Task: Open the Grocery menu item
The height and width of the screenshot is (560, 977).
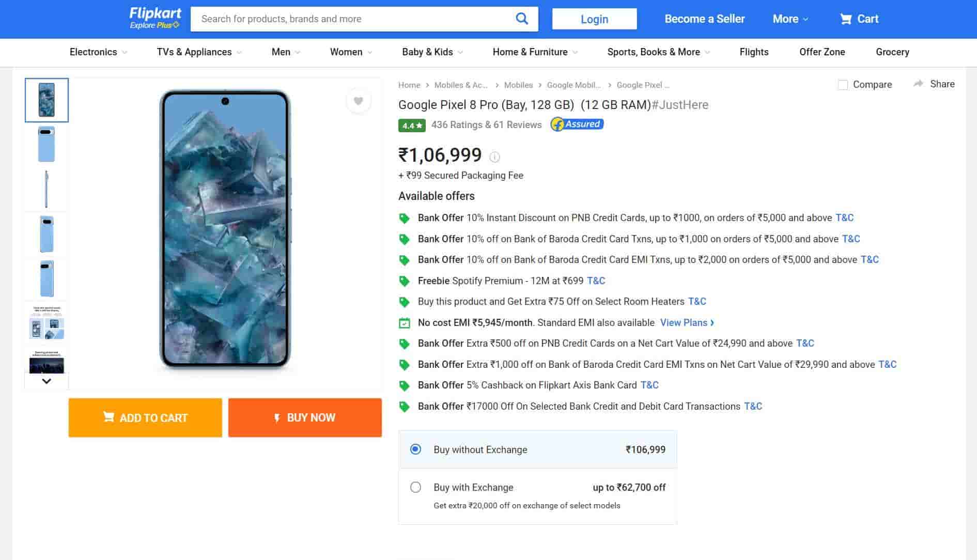Action: tap(892, 52)
